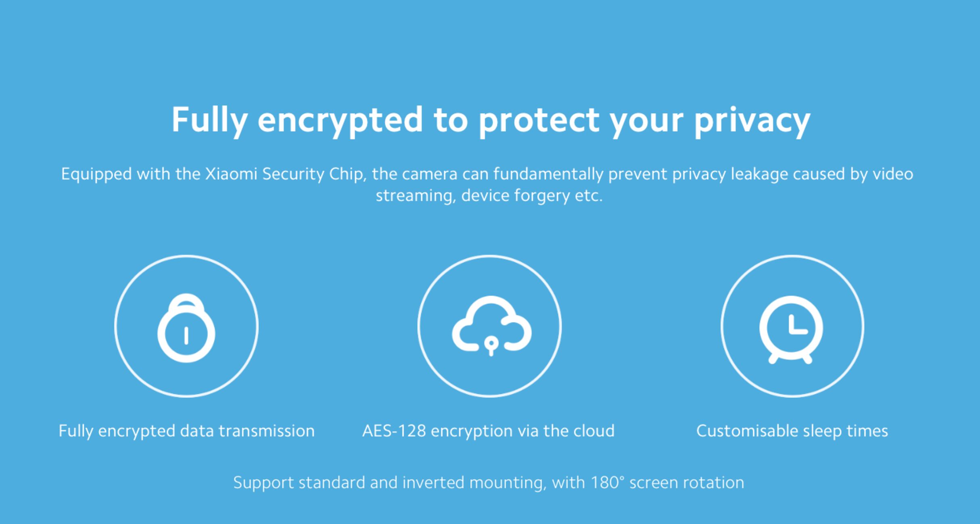Click "screen rotation" in the bottom line
Screen dimensions: 980x524
tap(687, 482)
